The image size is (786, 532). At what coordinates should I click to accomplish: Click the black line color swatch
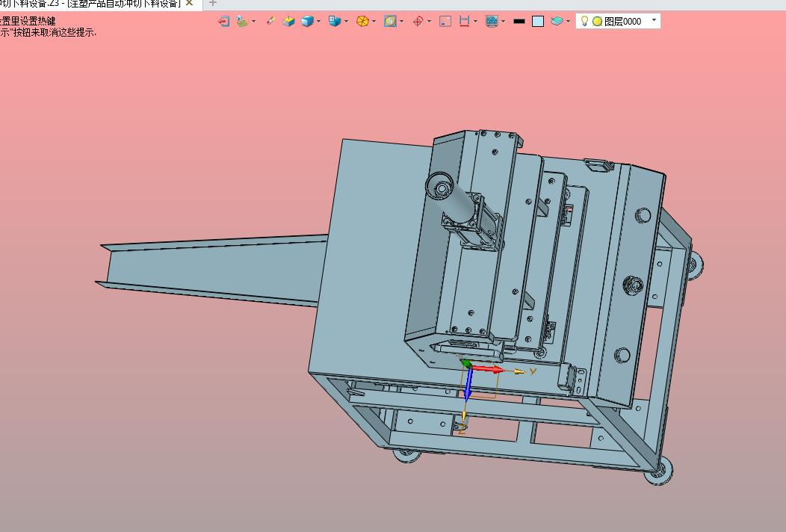(519, 21)
